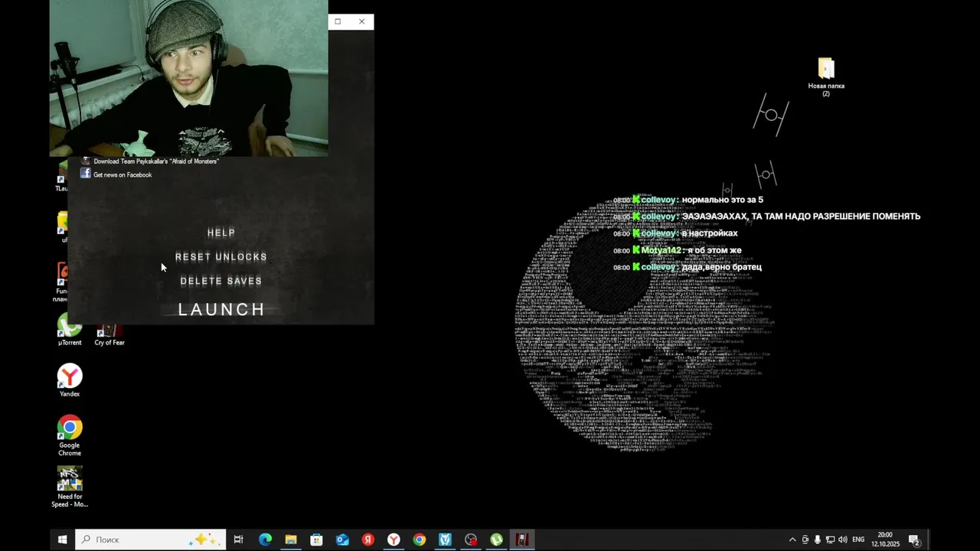Select the Yandex desktop shortcut

70,380
